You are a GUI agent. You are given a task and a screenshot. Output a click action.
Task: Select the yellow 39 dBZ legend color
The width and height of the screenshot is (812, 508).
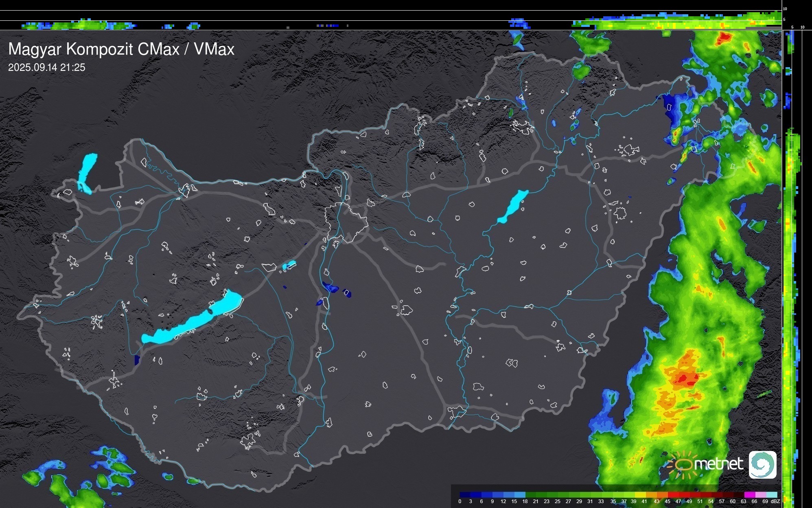click(640, 495)
